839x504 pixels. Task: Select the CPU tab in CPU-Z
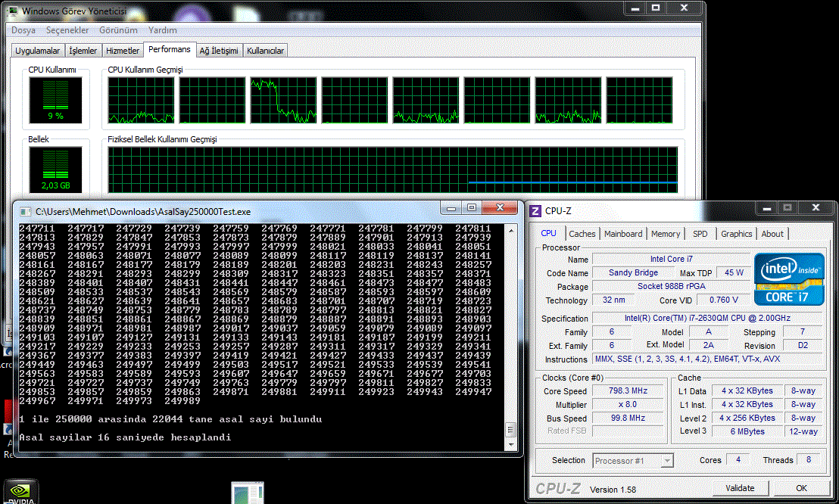pos(548,233)
